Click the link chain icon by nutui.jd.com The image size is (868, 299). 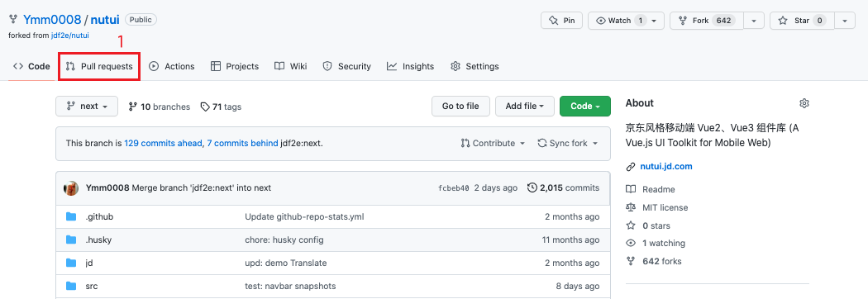[631, 166]
